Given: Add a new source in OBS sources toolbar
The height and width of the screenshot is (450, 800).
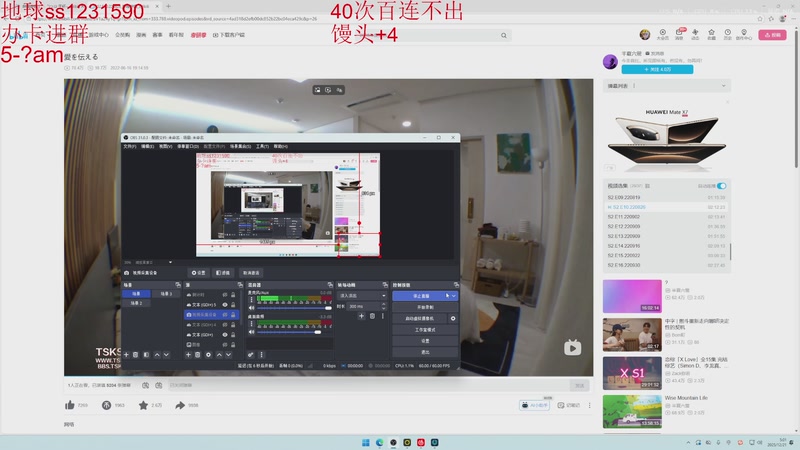Looking at the screenshot, I should click(x=188, y=355).
